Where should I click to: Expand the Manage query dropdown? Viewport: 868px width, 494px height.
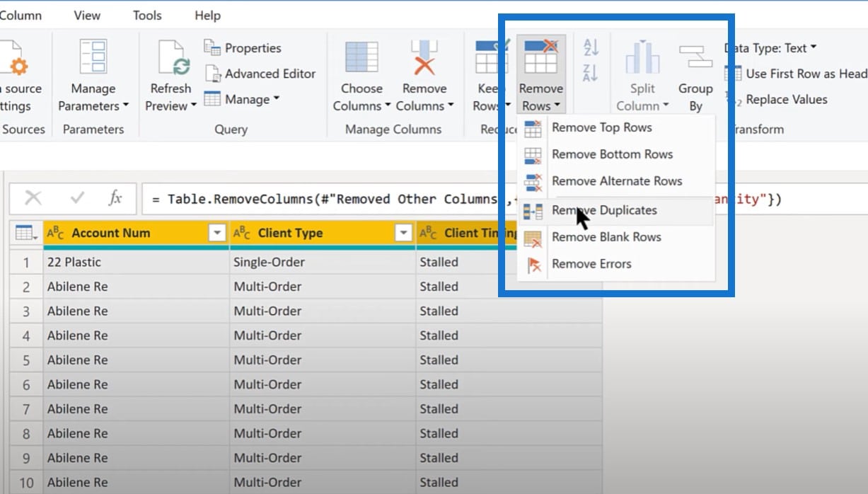click(x=242, y=99)
